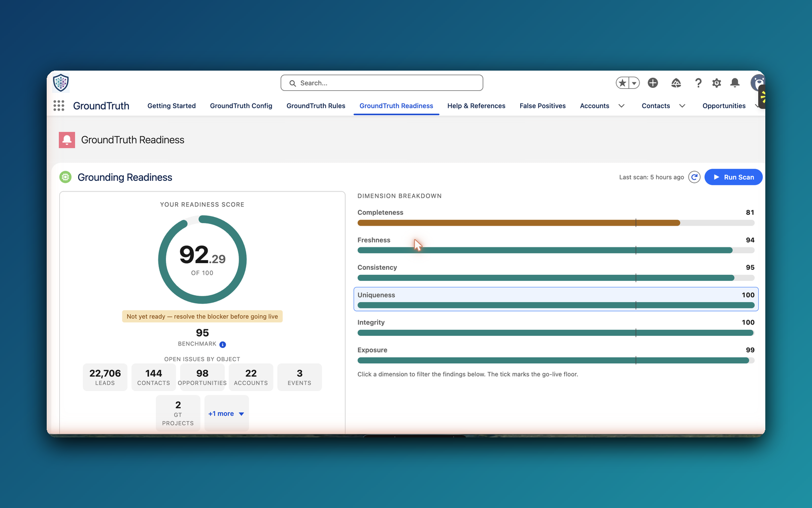Click the Favorites star icon

pos(622,83)
